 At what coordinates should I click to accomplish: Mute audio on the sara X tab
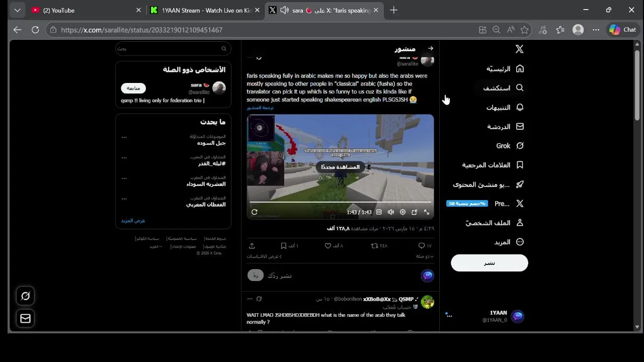point(284,10)
